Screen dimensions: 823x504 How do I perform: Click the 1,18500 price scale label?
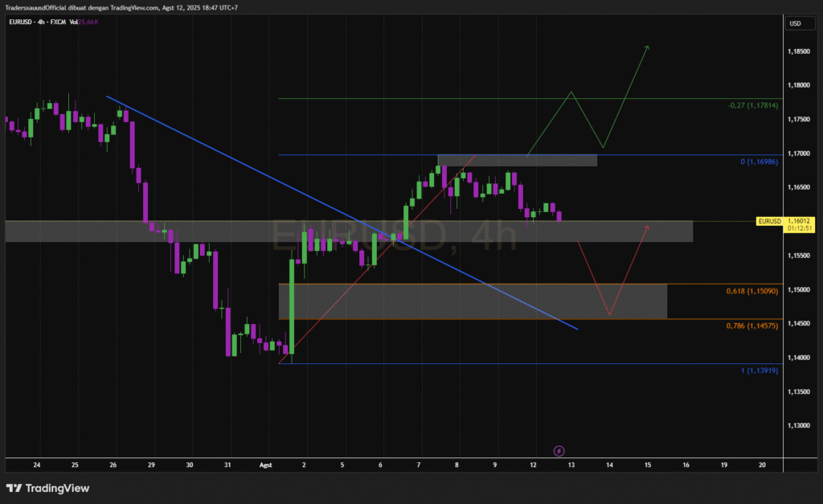click(x=799, y=51)
